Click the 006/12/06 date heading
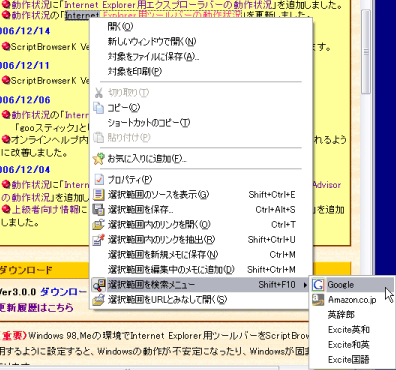The image size is (396, 370). click(25, 100)
